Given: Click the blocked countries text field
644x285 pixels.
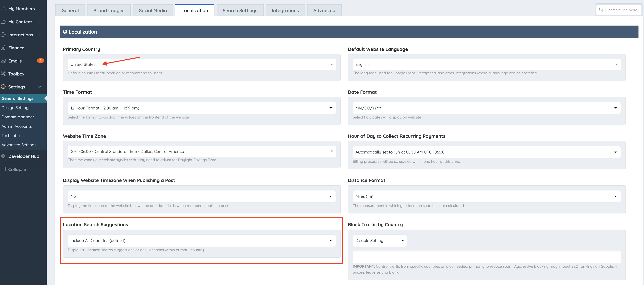Looking at the screenshot, I should 486,256.
